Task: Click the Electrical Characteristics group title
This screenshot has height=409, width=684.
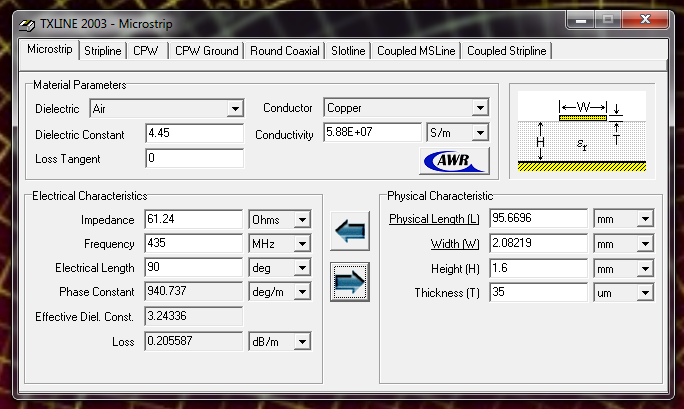Action: (90, 196)
